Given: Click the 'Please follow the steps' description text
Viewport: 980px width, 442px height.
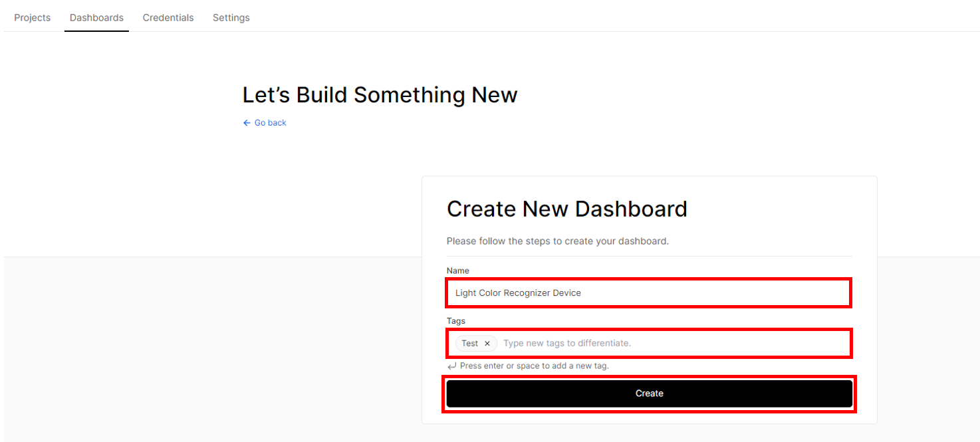Looking at the screenshot, I should (558, 241).
